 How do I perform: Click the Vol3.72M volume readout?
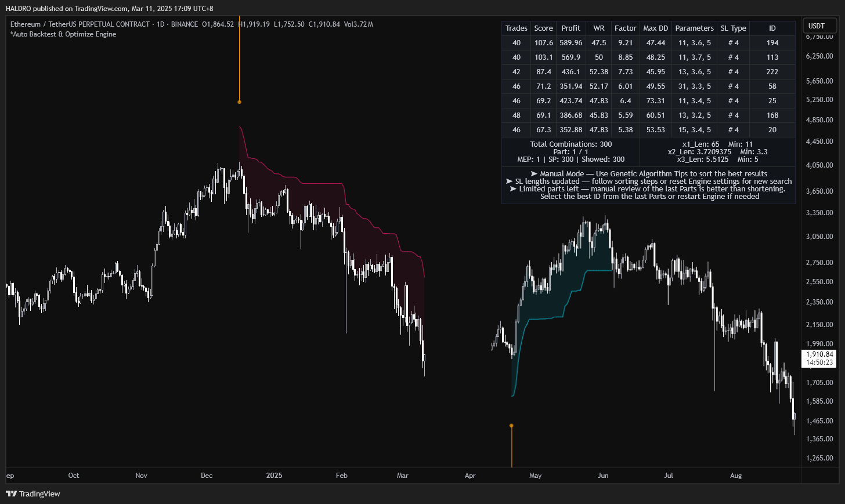click(358, 24)
